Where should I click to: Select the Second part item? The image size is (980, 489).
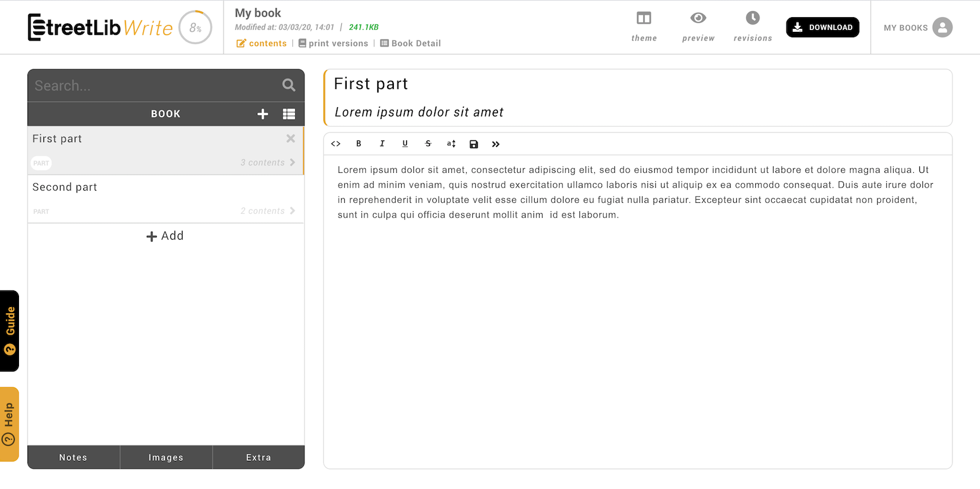[x=165, y=199]
